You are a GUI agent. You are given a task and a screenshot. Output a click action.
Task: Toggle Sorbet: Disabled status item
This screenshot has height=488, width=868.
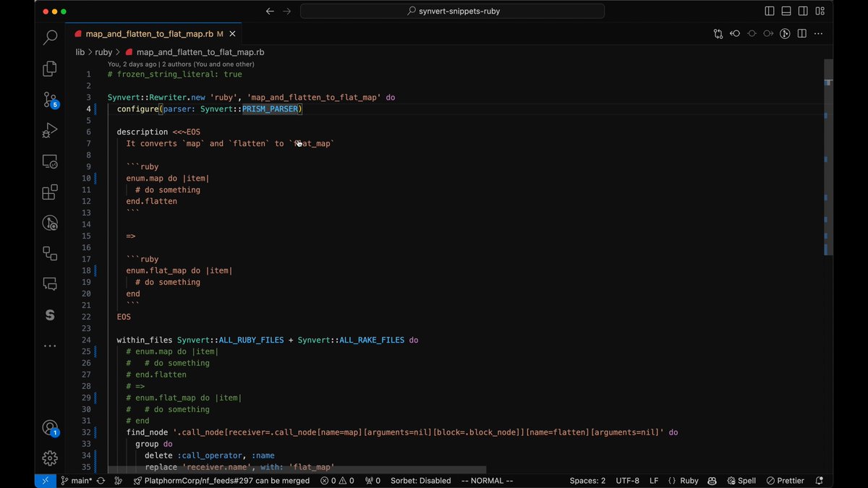[420, 481]
